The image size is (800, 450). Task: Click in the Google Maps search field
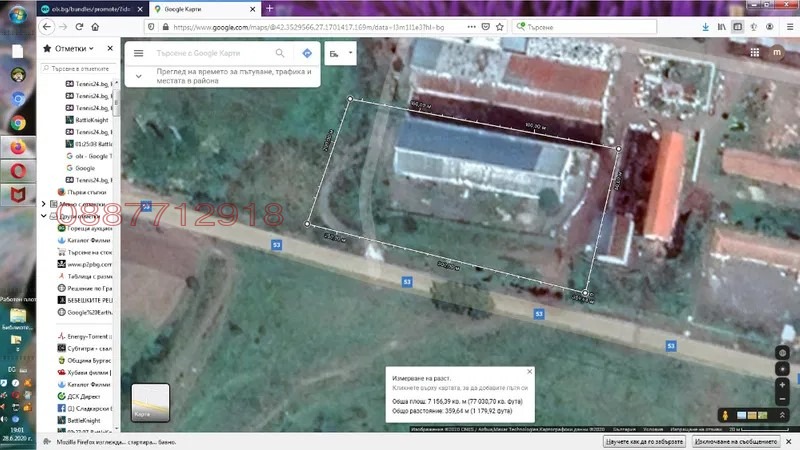tap(212, 53)
